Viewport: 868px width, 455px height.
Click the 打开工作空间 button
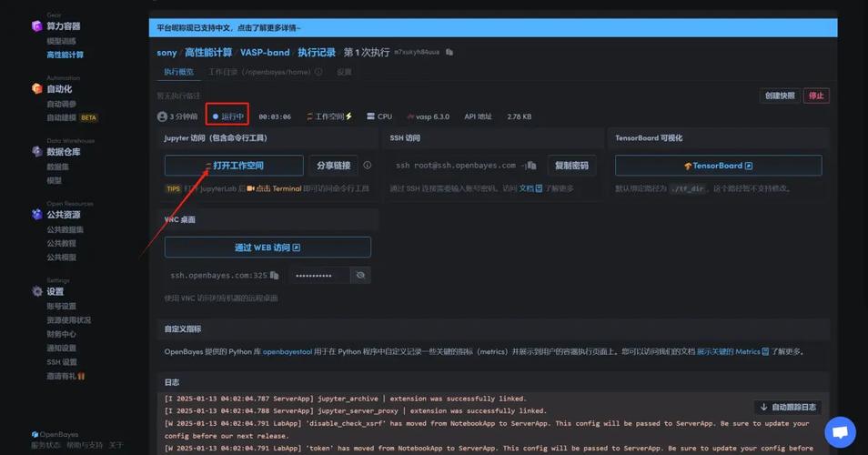point(234,166)
